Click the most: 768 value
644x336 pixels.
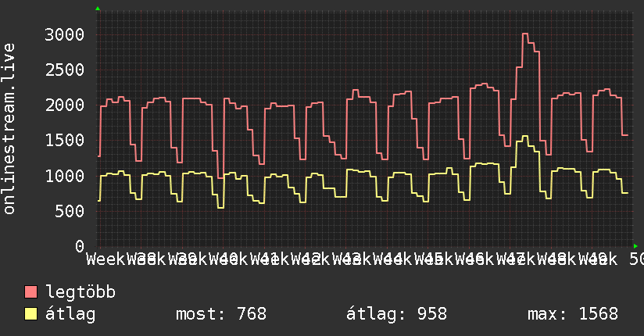pos(221,314)
